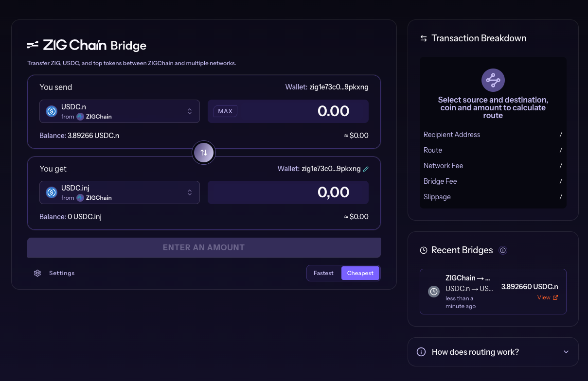Edit recipient wallet with the pencil icon
588x381 pixels.
[x=366, y=169]
